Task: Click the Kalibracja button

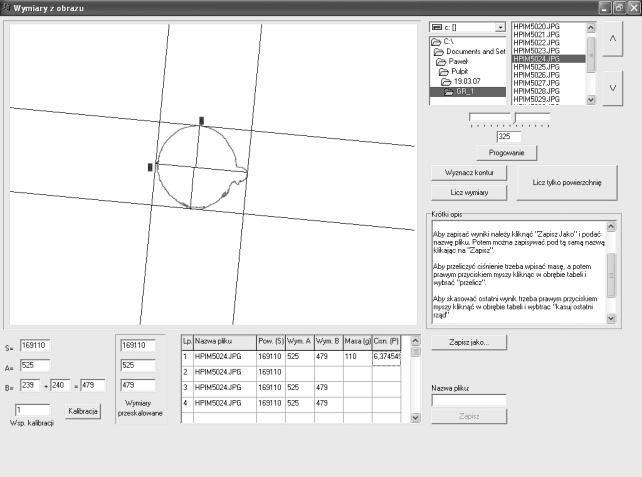Action: (x=83, y=411)
